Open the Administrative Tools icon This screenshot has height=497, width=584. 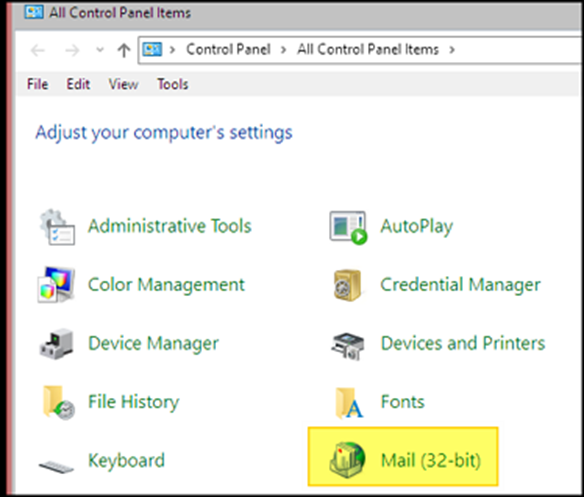coord(57,227)
